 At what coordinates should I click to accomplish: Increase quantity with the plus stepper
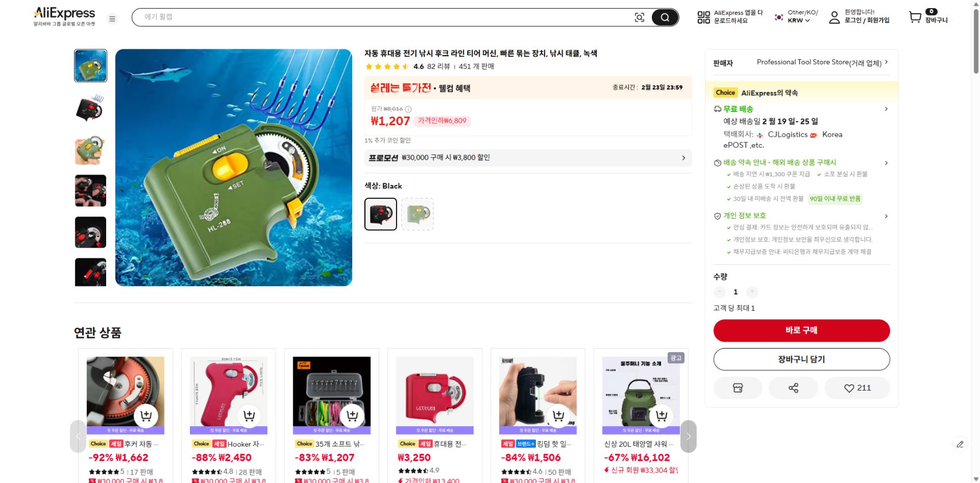[x=752, y=292]
